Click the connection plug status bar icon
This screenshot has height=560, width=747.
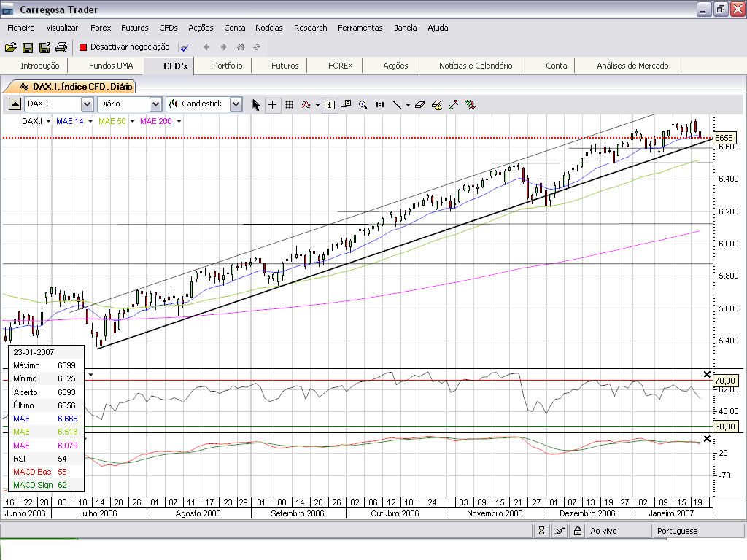[560, 531]
